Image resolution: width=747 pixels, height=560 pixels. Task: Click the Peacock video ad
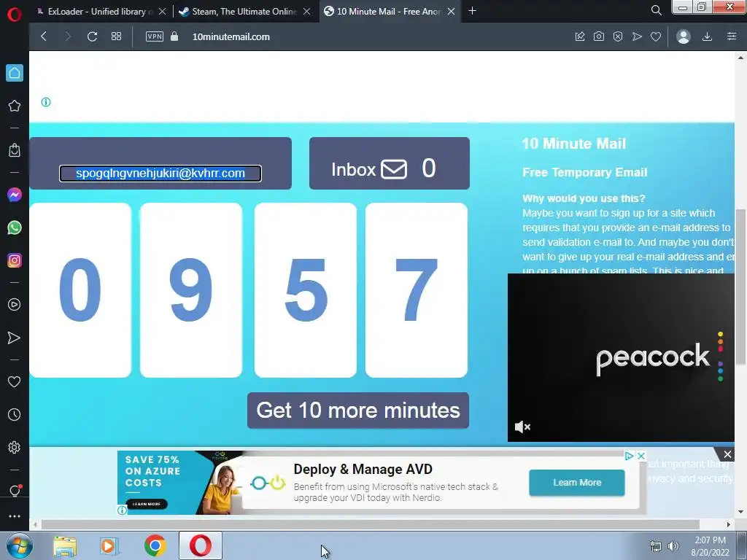(x=621, y=357)
